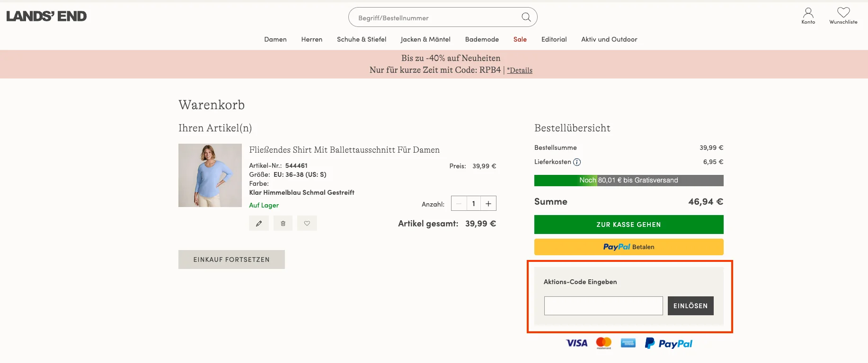Pay with the PayPal Betalen button

click(x=629, y=247)
